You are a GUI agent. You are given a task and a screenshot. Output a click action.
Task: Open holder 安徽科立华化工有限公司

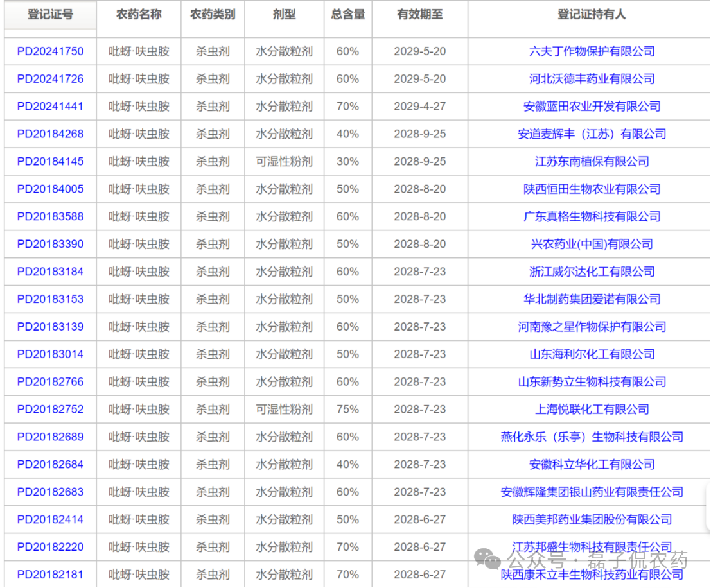592,464
